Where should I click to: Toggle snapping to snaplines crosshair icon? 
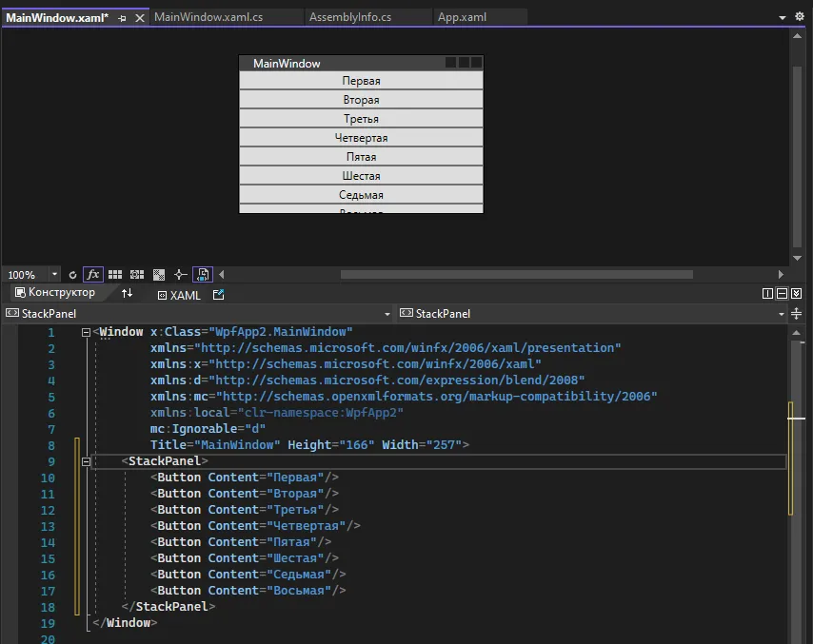tap(180, 275)
